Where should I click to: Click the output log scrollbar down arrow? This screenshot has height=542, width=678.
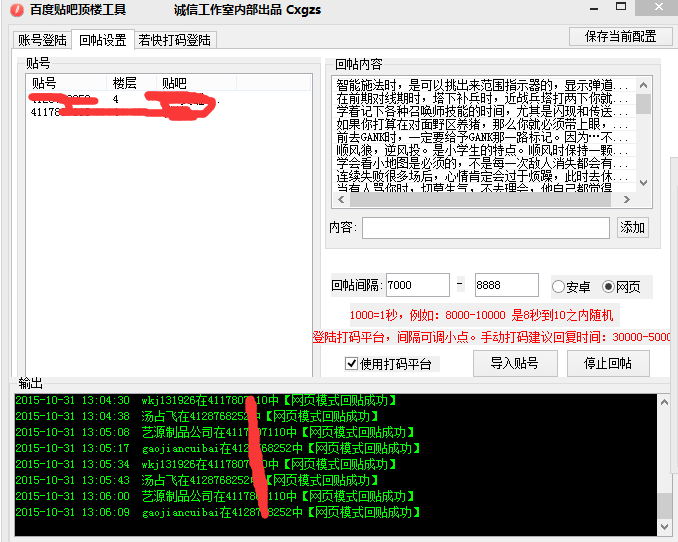click(x=664, y=526)
